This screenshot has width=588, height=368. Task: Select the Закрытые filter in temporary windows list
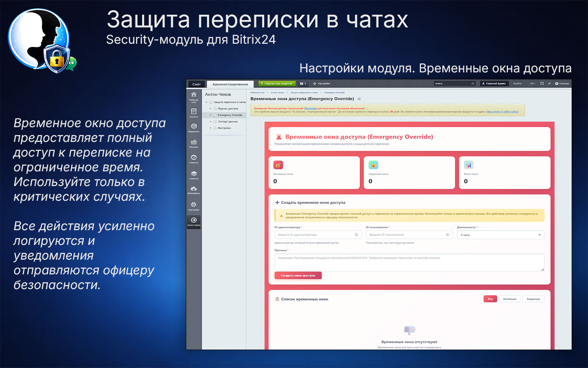pyautogui.click(x=533, y=298)
